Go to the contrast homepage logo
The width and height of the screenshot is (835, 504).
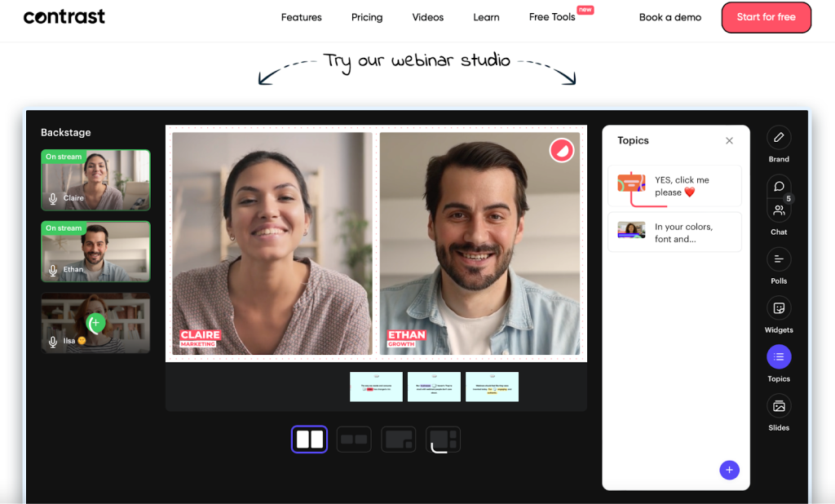coord(64,16)
